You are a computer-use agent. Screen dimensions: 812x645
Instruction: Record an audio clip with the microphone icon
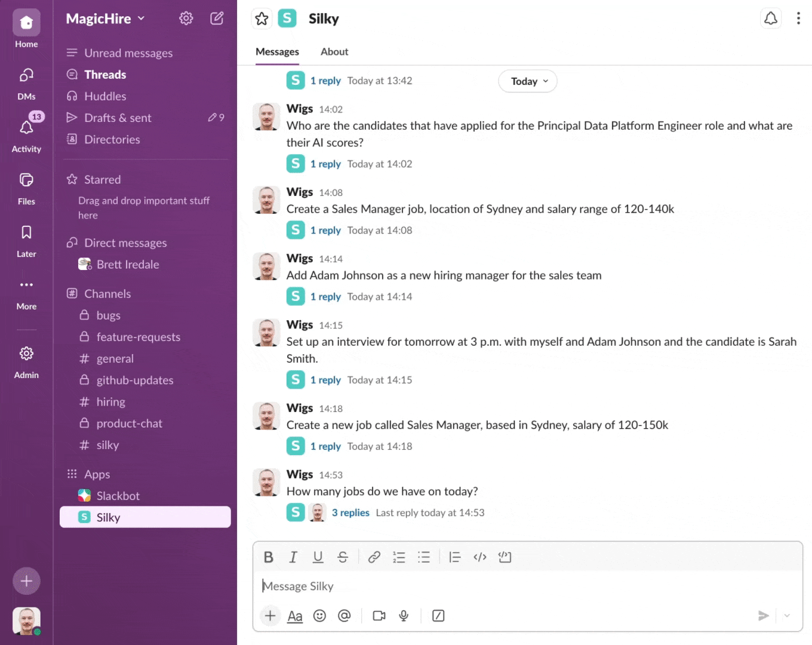[404, 616]
